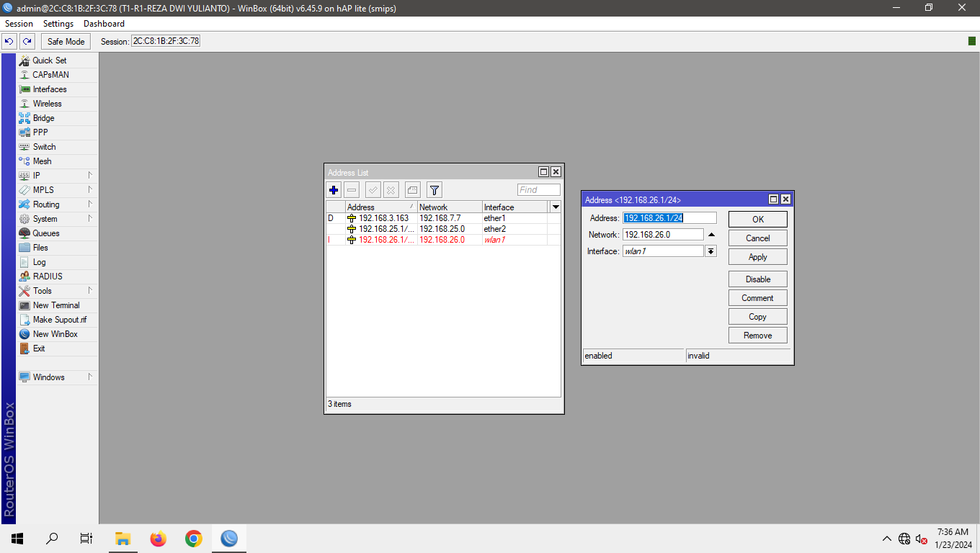980x553 pixels.
Task: Open File Explorer from taskbar
Action: [x=122, y=539]
